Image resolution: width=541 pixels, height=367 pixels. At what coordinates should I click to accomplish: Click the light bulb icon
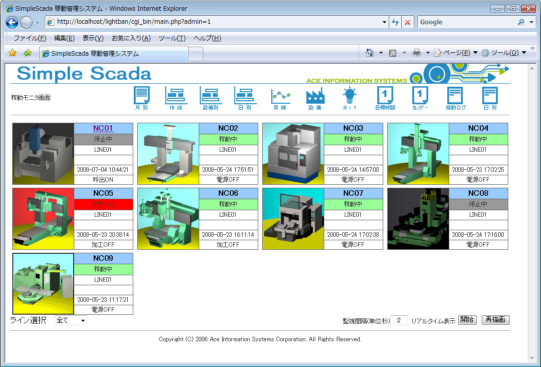tap(350, 98)
